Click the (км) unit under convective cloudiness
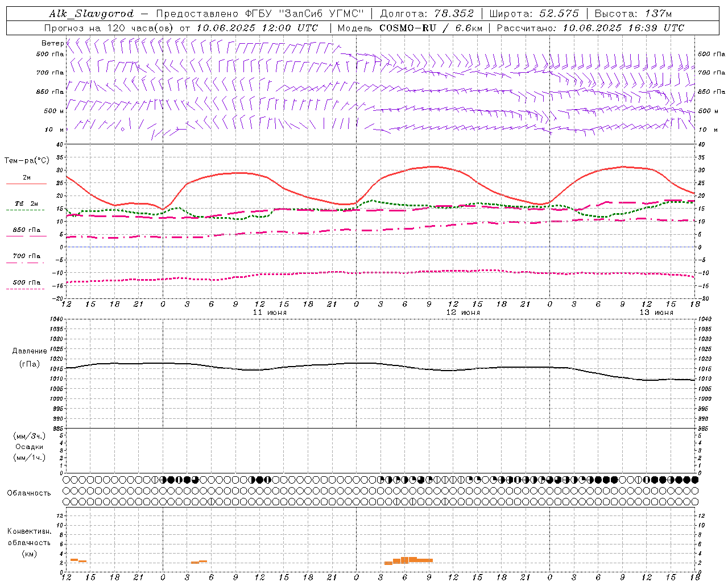 tap(29, 554)
